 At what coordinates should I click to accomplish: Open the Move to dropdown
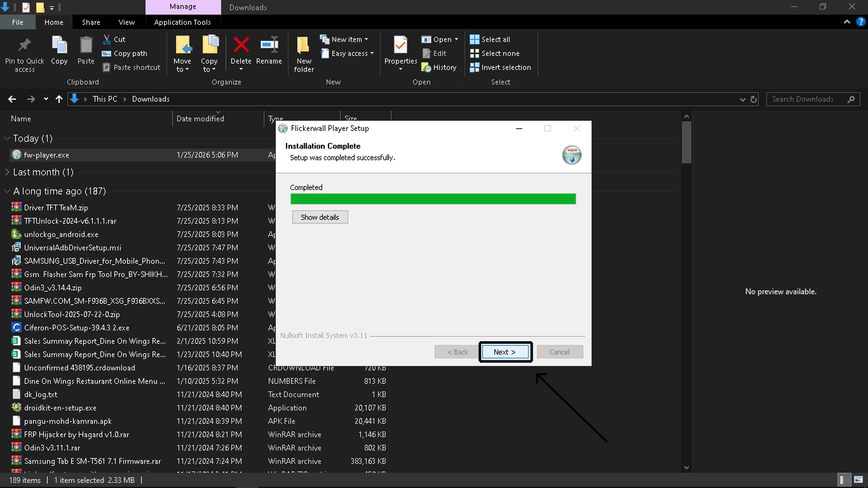(182, 65)
